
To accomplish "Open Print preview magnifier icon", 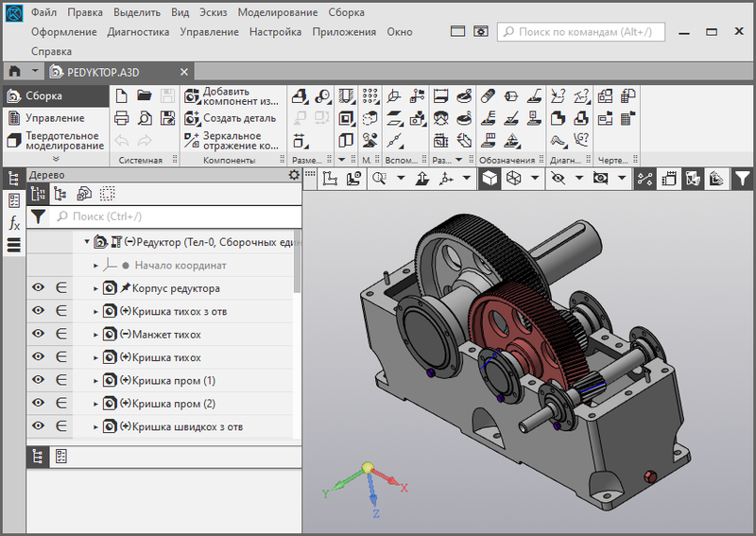I will (145, 118).
